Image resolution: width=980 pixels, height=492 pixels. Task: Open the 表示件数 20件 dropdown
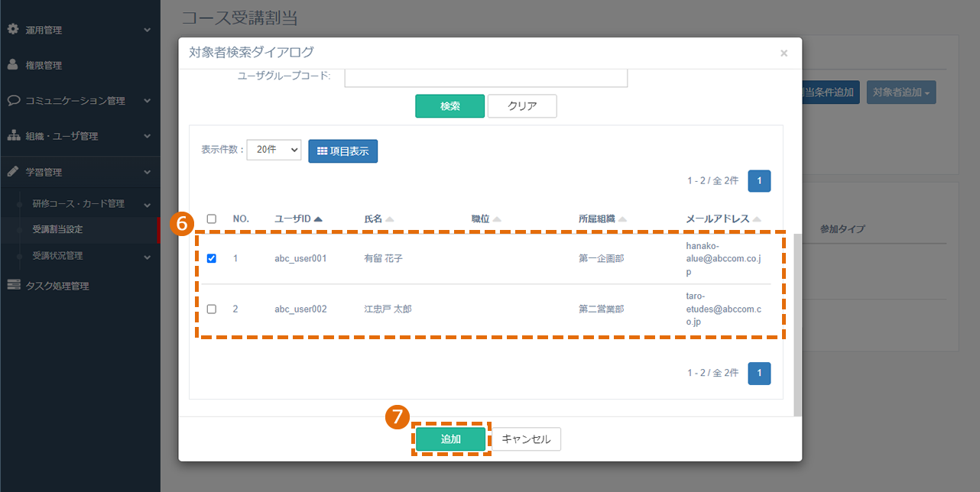tap(274, 150)
